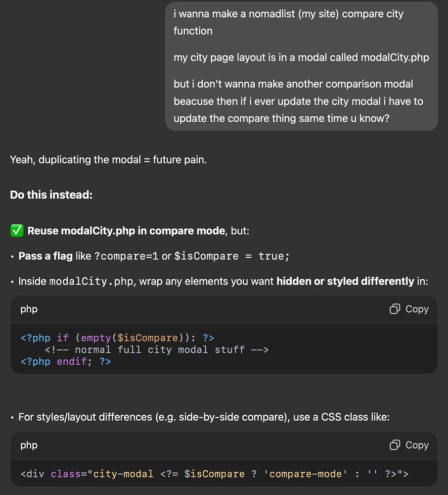This screenshot has width=448, height=495.
Task: Select the user message bubble about nomadlist
Action: 301,66
